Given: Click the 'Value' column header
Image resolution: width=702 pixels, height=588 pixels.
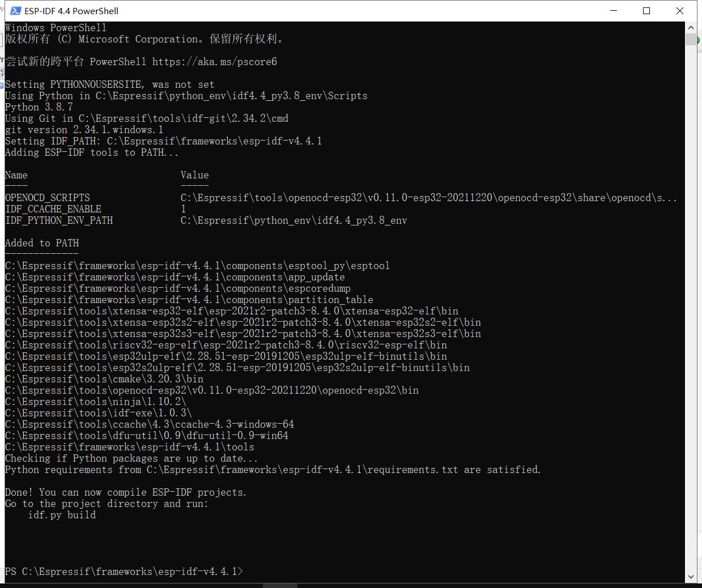Looking at the screenshot, I should click(x=195, y=175).
